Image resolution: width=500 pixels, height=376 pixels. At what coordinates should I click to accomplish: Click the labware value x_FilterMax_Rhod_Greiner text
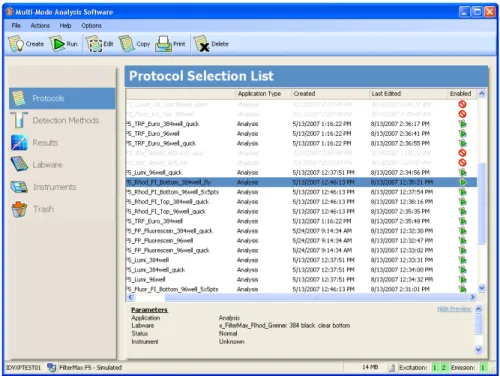(x=284, y=325)
